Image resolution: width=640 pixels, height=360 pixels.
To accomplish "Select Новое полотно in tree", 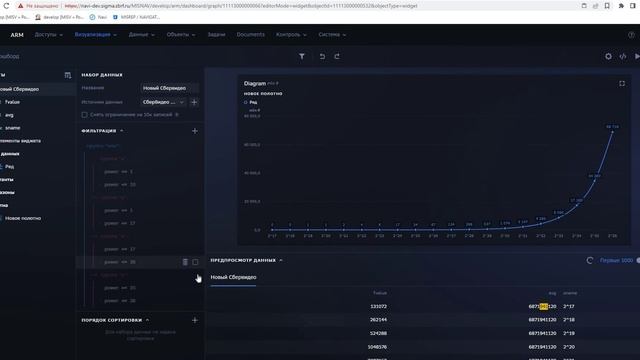I will 23,218.
